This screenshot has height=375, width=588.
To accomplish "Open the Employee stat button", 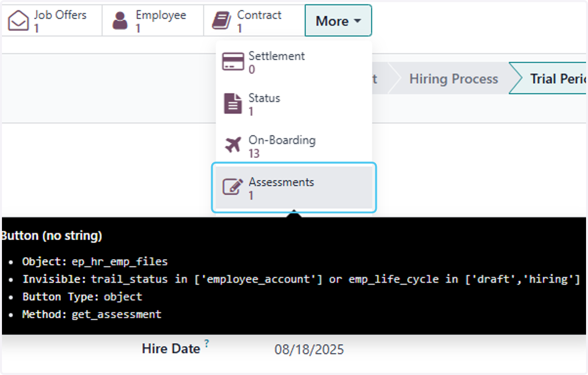I will (153, 21).
